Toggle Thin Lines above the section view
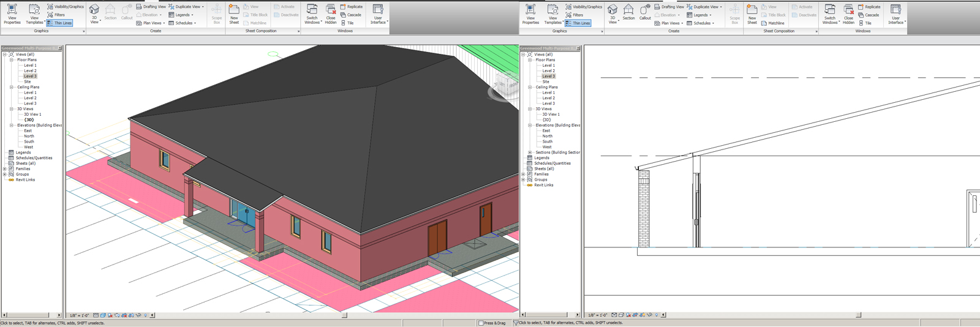This screenshot has width=980, height=327. tap(578, 23)
